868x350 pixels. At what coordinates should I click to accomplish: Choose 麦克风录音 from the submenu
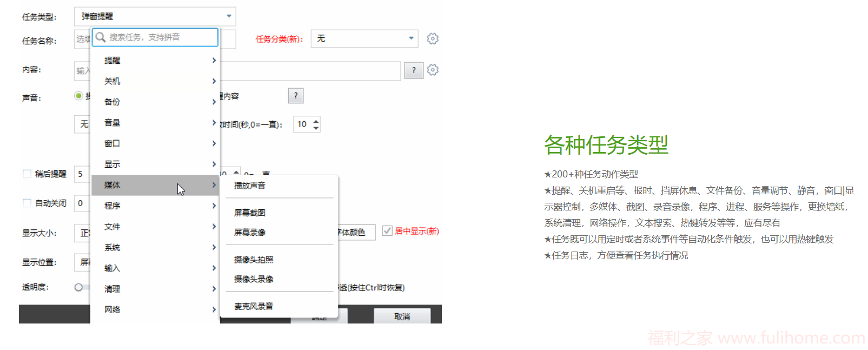click(x=254, y=306)
